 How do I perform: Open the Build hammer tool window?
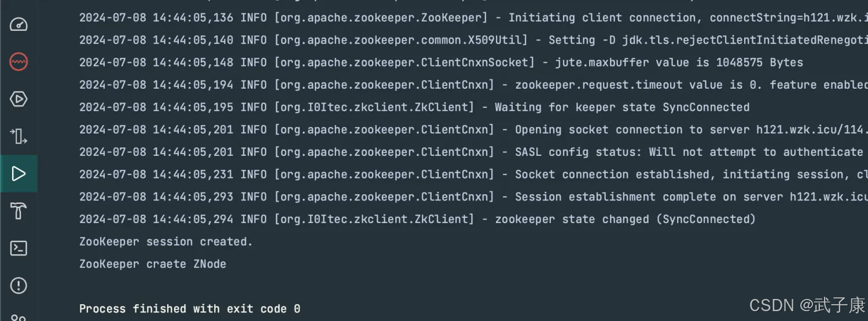coord(19,211)
